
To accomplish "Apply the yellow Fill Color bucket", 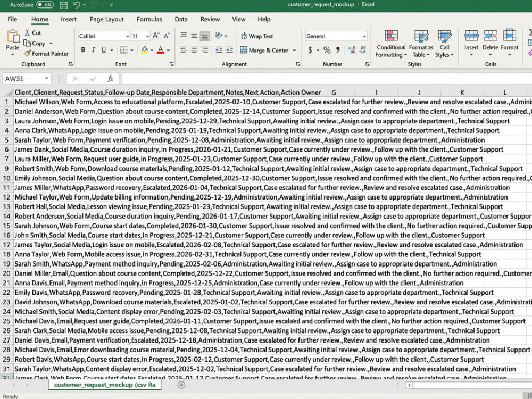I will tap(145, 50).
